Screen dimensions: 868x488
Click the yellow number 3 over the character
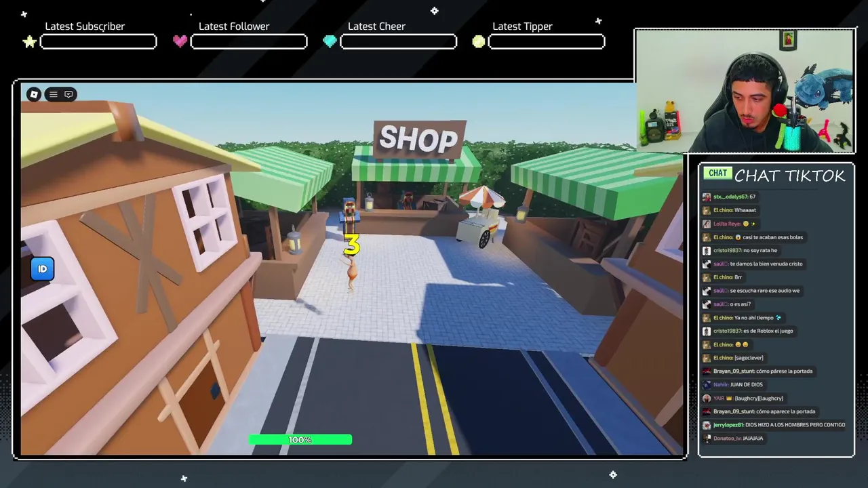pyautogui.click(x=351, y=245)
